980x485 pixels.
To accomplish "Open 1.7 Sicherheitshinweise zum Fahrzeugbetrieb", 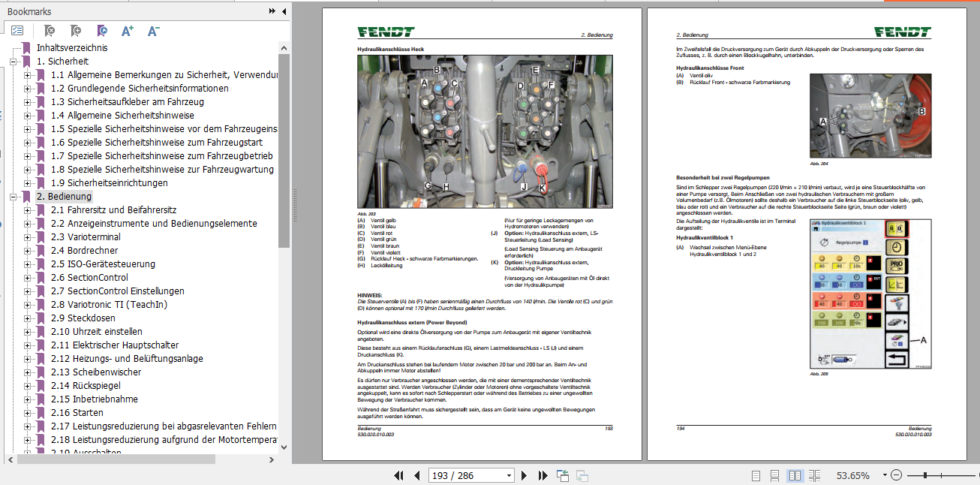I will 161,156.
